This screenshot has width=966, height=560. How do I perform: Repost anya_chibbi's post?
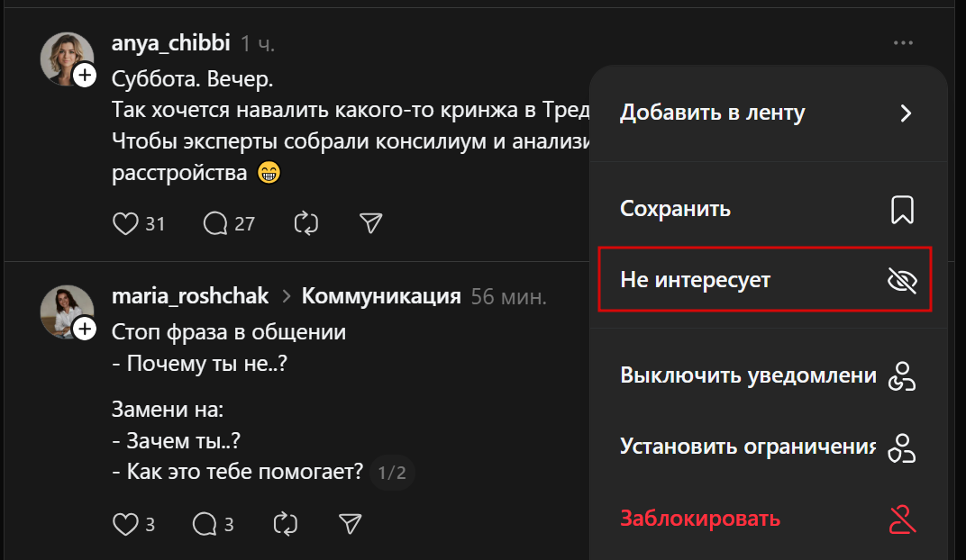point(306,223)
